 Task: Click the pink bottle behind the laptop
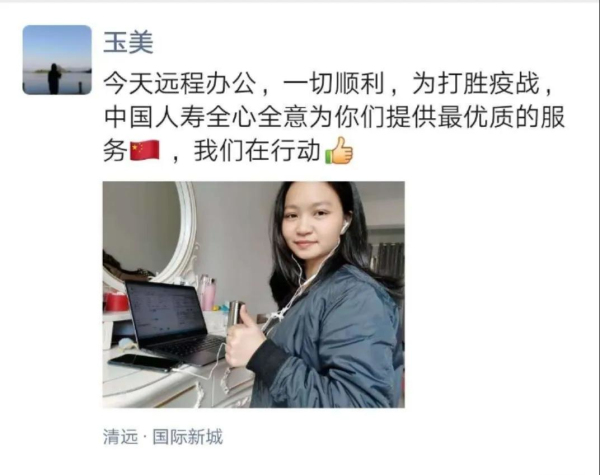208,293
